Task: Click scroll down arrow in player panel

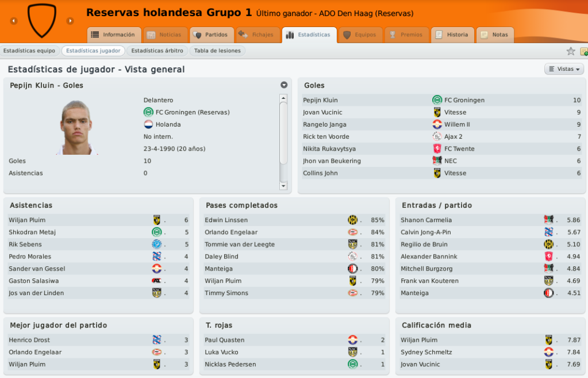Action: [283, 186]
